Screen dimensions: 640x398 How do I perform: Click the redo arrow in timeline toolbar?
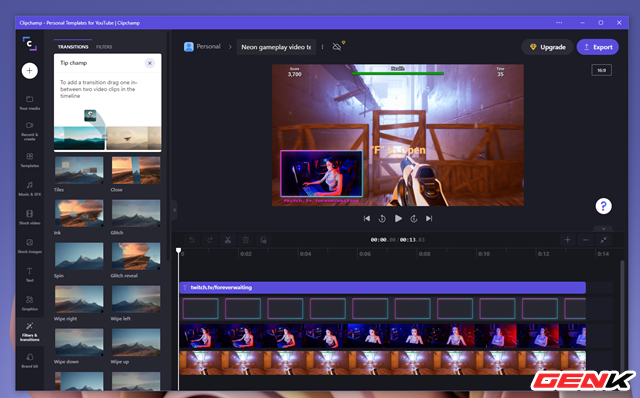210,240
